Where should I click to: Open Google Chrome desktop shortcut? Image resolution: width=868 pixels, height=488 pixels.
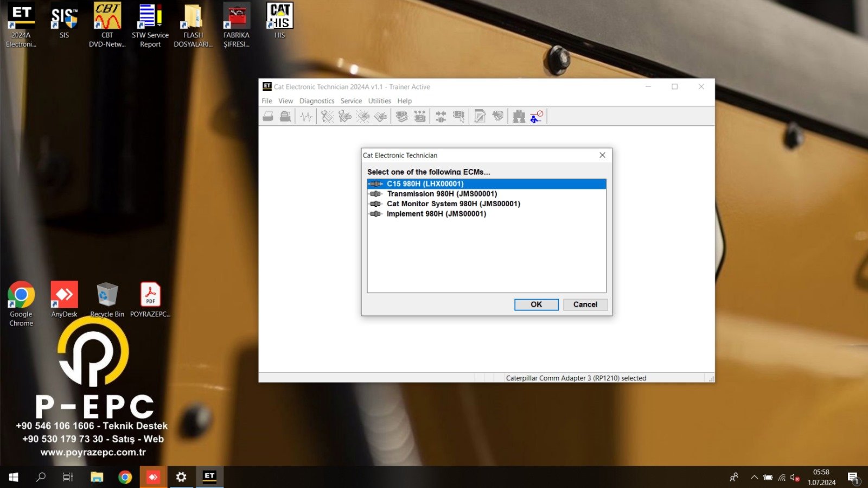[x=21, y=304]
